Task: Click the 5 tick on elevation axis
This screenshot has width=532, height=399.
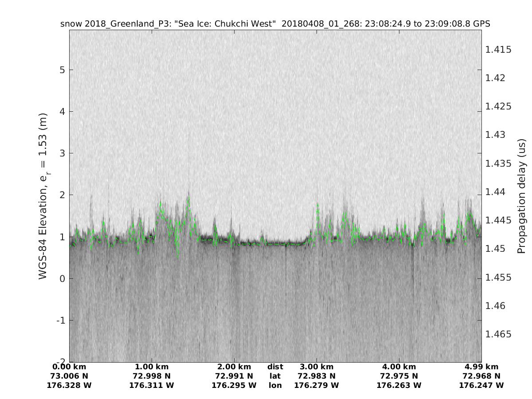Action: point(63,70)
